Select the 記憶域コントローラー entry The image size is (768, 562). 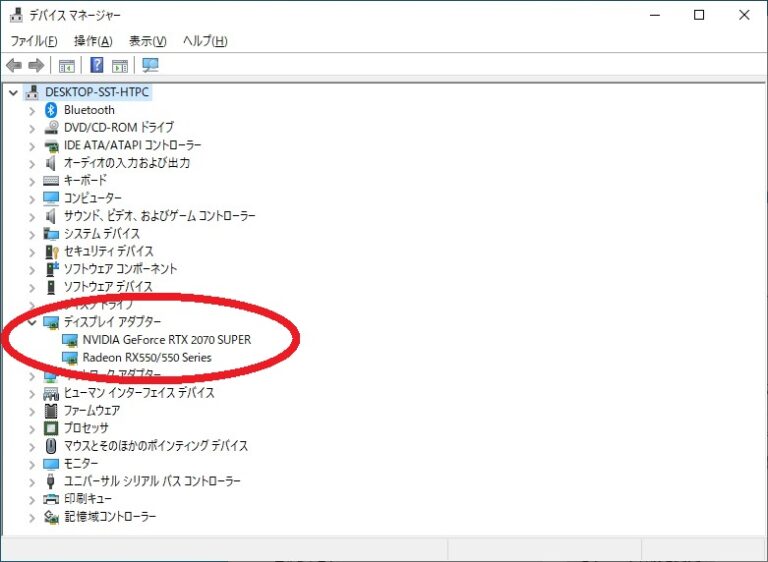point(110,517)
